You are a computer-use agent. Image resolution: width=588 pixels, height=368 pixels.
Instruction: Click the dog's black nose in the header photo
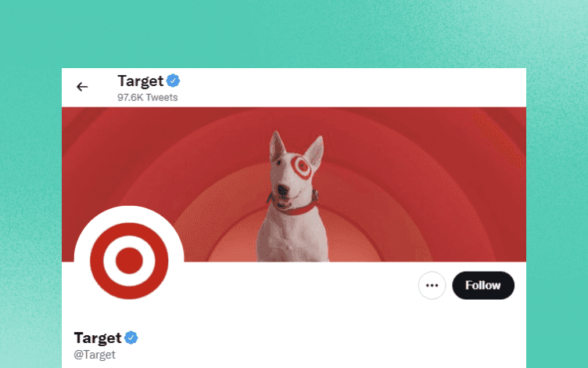click(283, 190)
